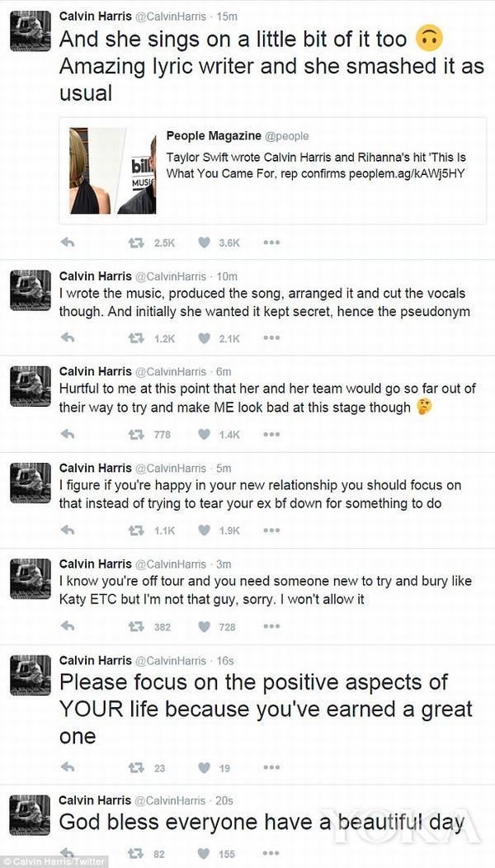Retweet the tweet with 2.5K retweets
Image resolution: width=495 pixels, height=868 pixels.
coord(136,242)
